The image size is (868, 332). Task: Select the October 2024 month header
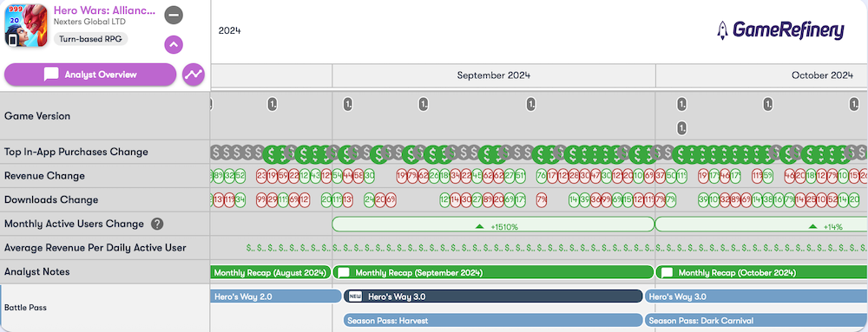coord(822,75)
